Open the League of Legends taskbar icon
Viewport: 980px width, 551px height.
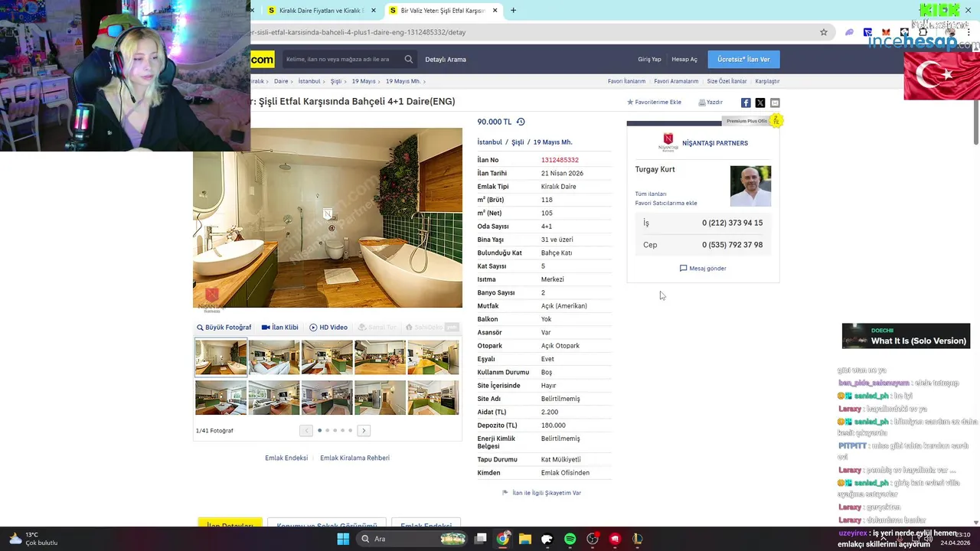637,539
